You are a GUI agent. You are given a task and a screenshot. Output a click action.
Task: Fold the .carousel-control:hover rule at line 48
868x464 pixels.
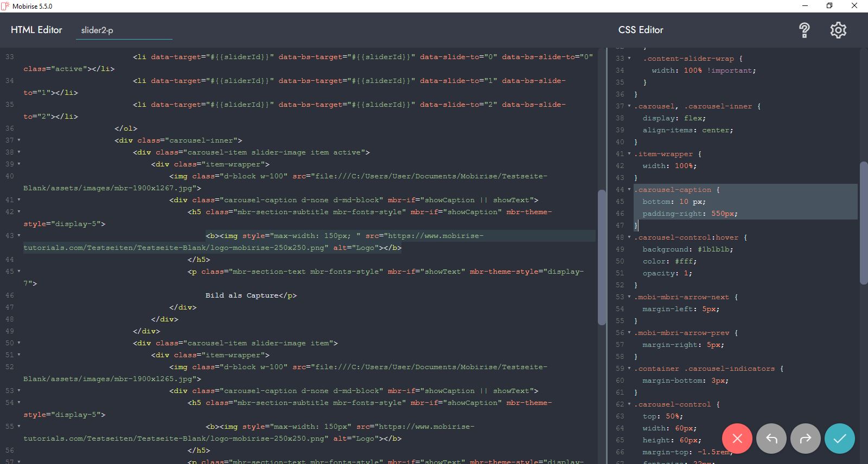pos(629,237)
